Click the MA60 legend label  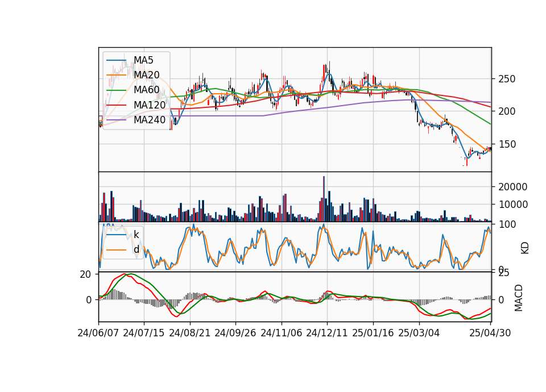point(147,90)
